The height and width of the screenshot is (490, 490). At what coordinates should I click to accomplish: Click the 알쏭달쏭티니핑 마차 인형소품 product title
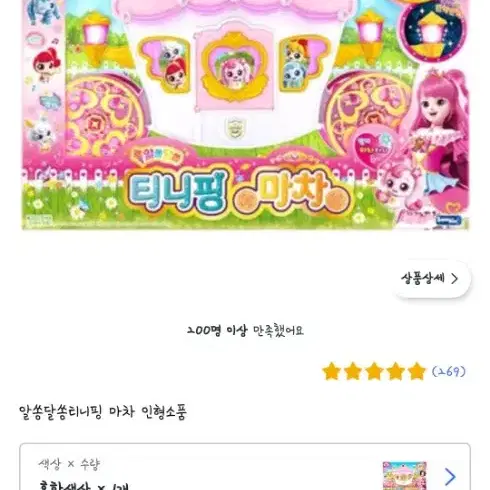[x=103, y=412]
